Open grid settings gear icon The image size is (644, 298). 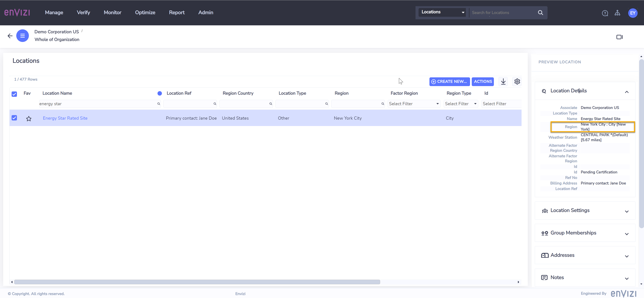(x=517, y=82)
